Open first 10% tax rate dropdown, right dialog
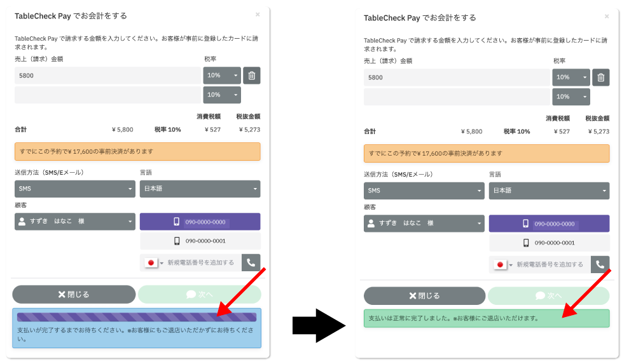This screenshot has height=364, width=636. (x=571, y=78)
